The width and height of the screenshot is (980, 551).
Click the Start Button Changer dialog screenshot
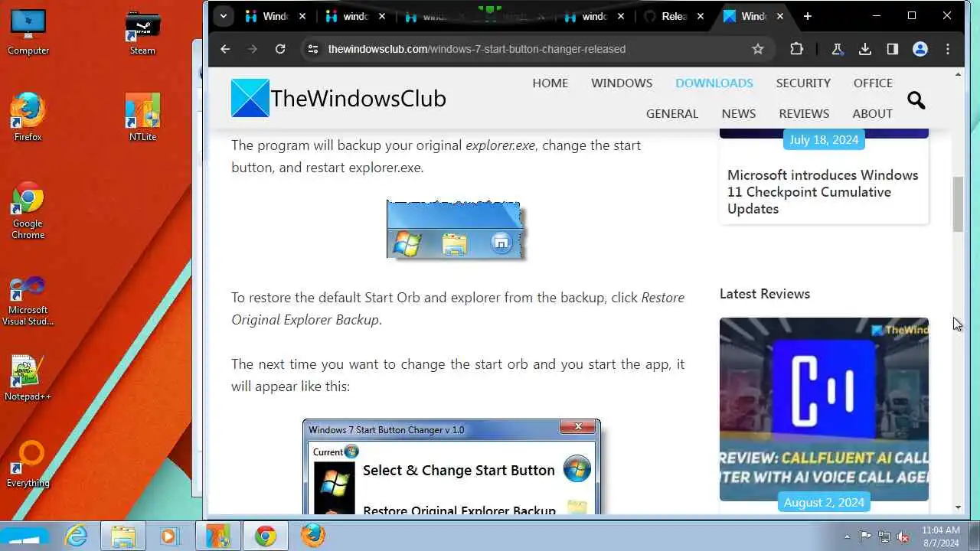click(x=452, y=467)
